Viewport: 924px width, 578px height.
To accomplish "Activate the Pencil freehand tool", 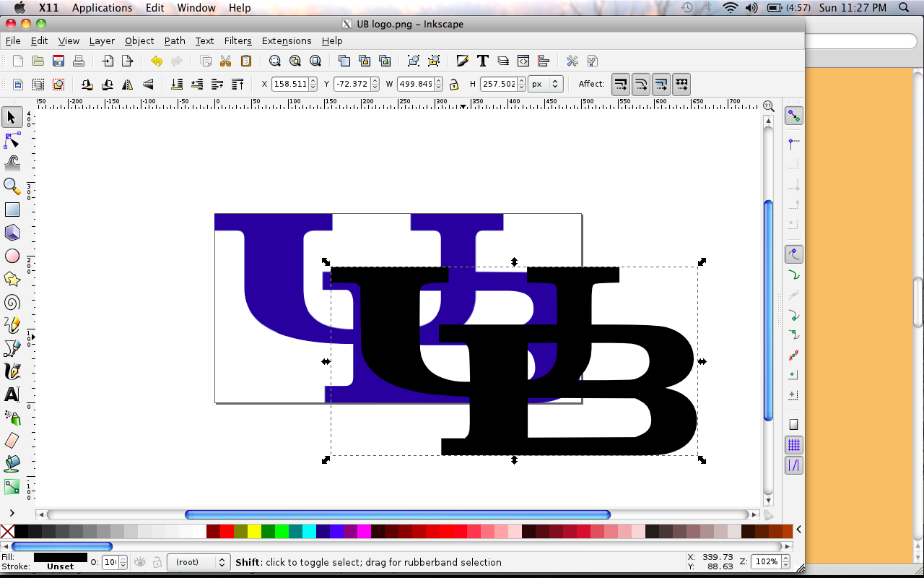I will (x=12, y=325).
